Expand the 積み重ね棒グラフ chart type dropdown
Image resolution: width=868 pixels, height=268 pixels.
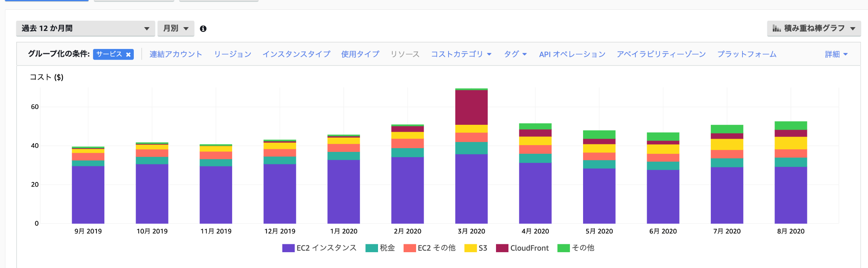814,29
